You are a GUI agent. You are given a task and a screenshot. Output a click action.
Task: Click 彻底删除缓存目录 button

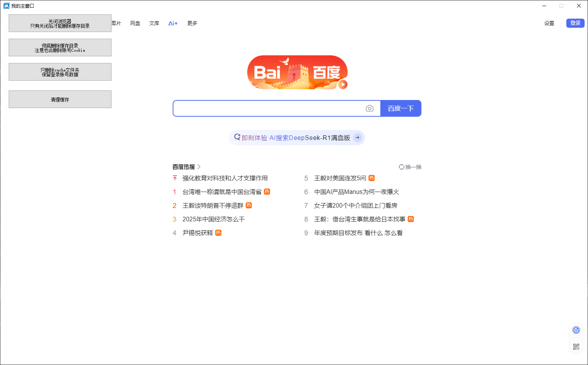60,48
